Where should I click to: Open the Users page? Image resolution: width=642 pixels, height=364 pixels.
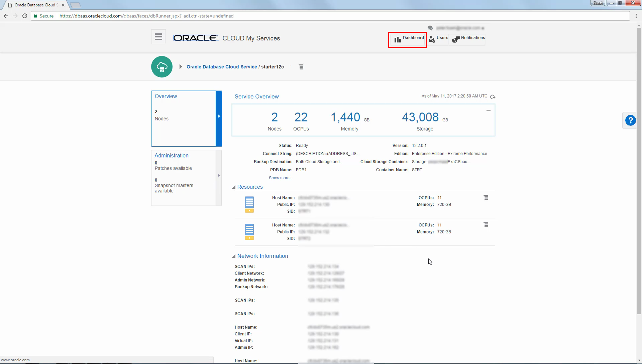coord(438,39)
